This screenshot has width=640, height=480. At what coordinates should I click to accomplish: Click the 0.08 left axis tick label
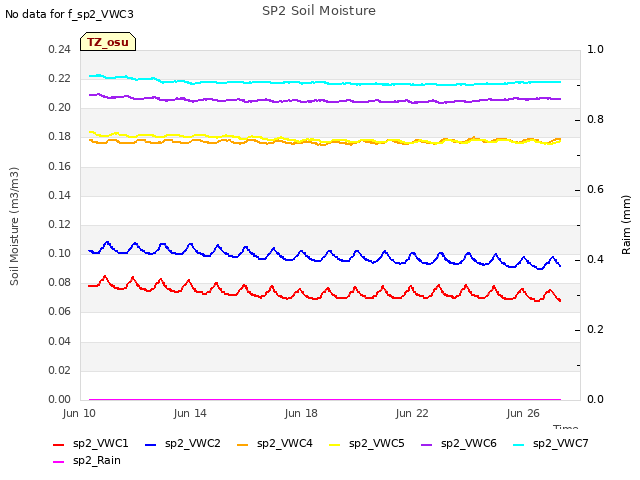(60, 282)
